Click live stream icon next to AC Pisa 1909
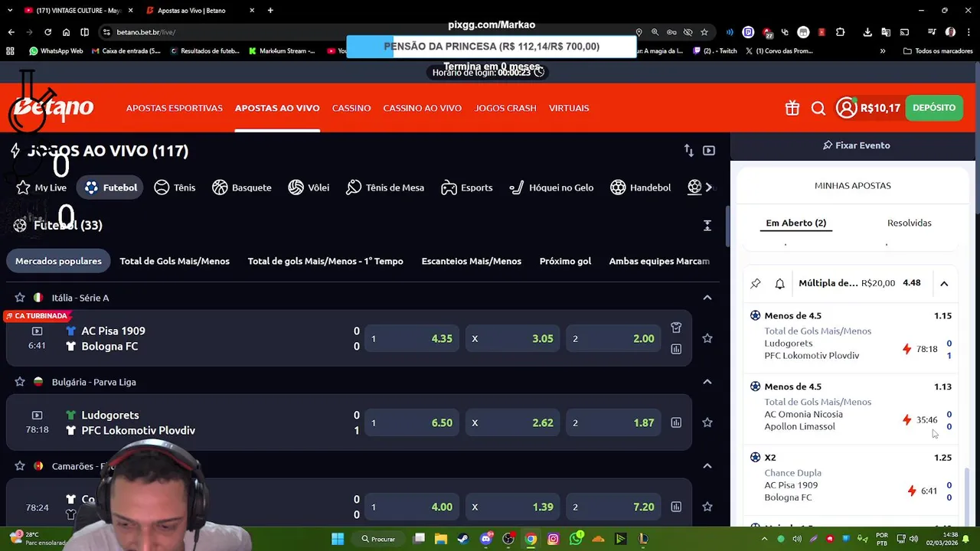Image resolution: width=980 pixels, height=551 pixels. tap(37, 331)
